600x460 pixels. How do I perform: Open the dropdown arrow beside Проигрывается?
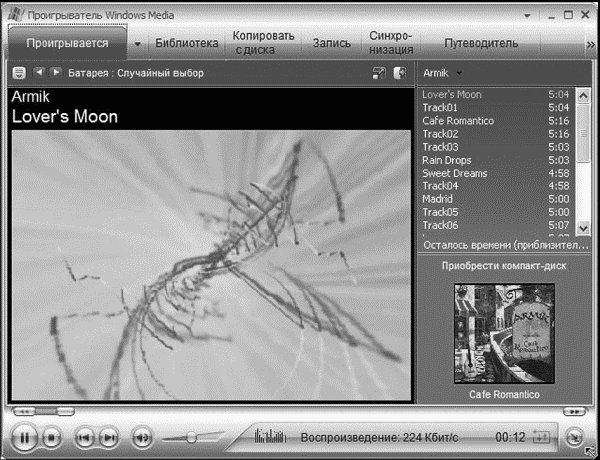coord(137,44)
